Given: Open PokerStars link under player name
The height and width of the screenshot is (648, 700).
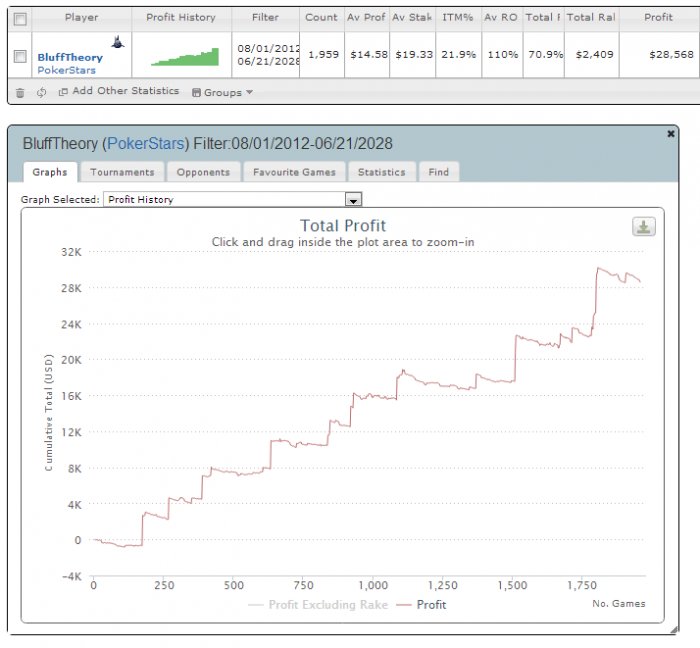Looking at the screenshot, I should [67, 70].
